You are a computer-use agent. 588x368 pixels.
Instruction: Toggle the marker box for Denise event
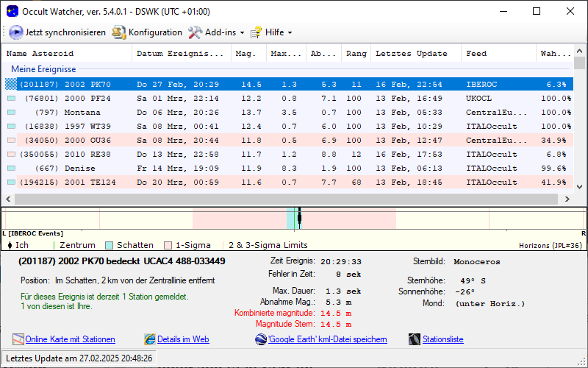pyautogui.click(x=11, y=168)
